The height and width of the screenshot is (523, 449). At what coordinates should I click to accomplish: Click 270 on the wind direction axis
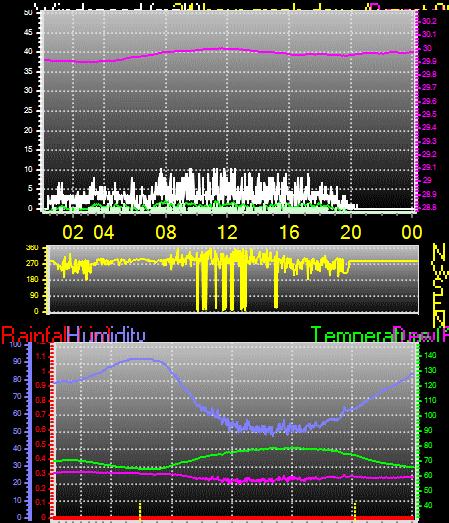point(32,264)
